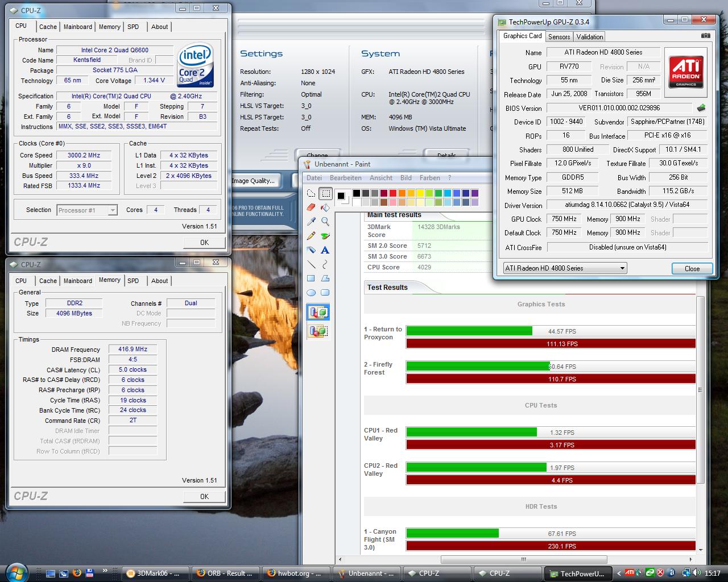Click the Show Desktop quick launch icon
Viewport: 728px width, 582px height.
click(x=51, y=573)
